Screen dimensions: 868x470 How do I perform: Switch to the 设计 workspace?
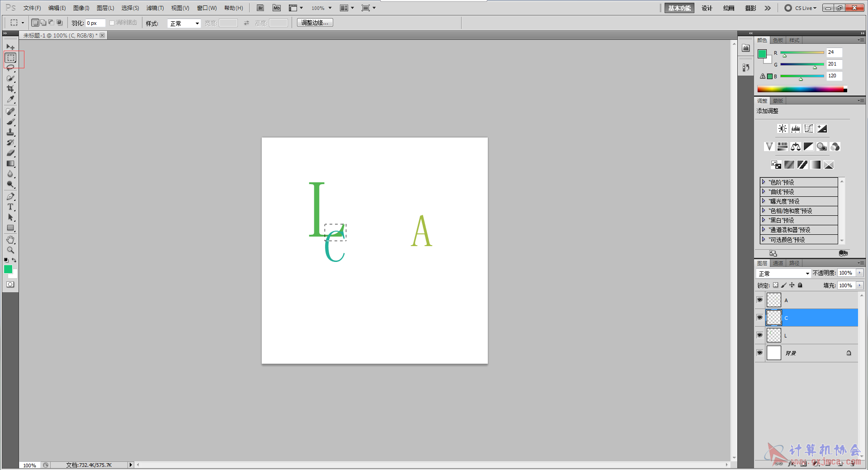[x=707, y=8]
